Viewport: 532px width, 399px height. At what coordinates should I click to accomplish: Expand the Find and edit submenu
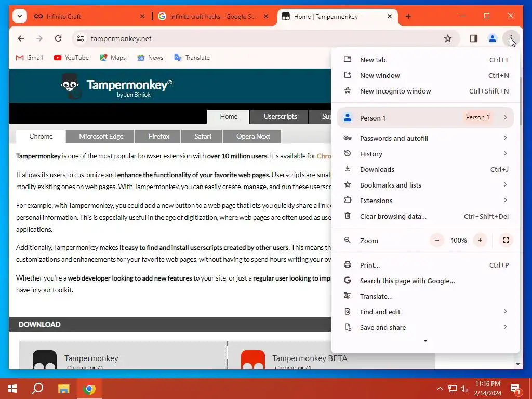click(x=425, y=312)
